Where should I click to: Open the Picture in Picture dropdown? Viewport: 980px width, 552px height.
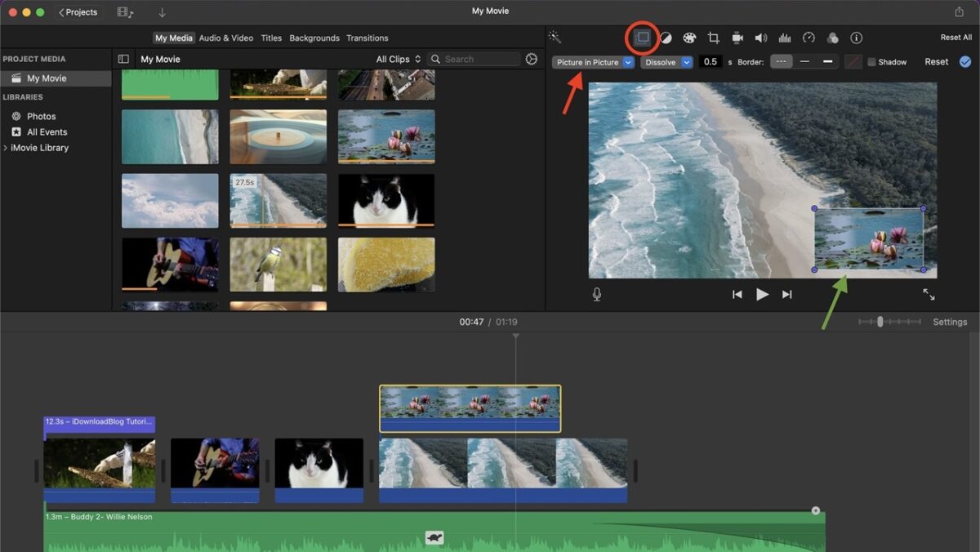(593, 62)
